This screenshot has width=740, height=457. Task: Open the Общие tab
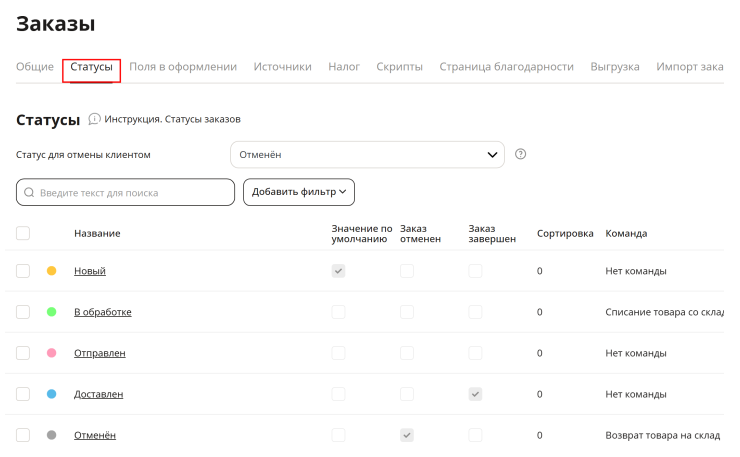[35, 67]
